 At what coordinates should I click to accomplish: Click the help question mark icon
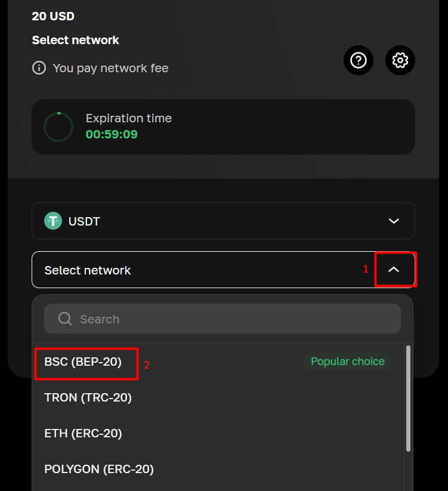(x=359, y=60)
